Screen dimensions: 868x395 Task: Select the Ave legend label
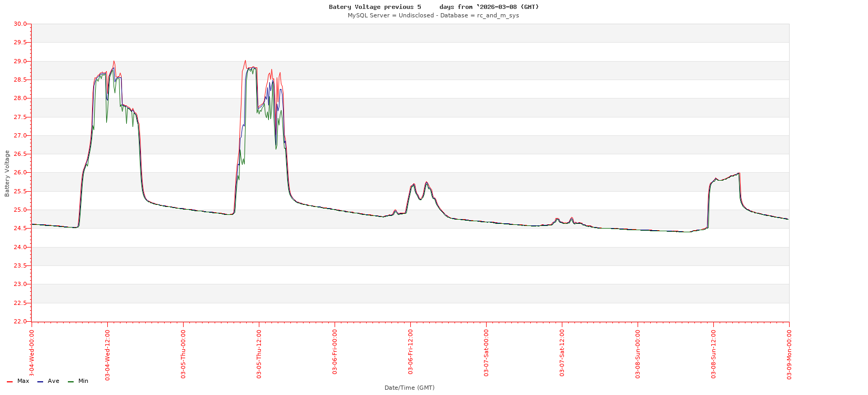(54, 381)
